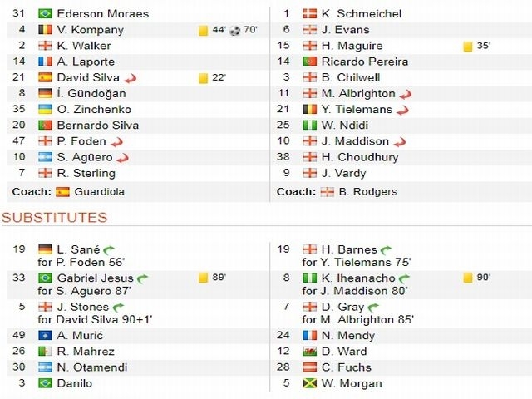Click V. Kompany's yellow card icon

tap(203, 30)
